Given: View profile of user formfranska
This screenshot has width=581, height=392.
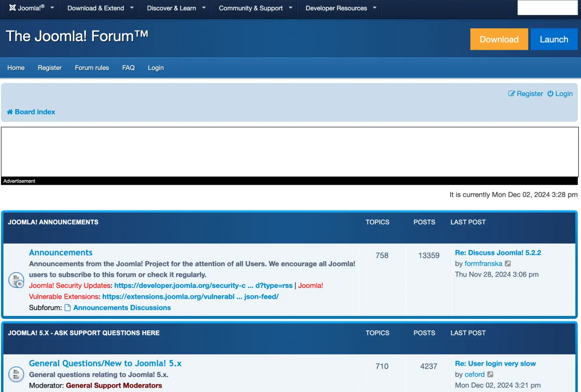Looking at the screenshot, I should pos(483,263).
